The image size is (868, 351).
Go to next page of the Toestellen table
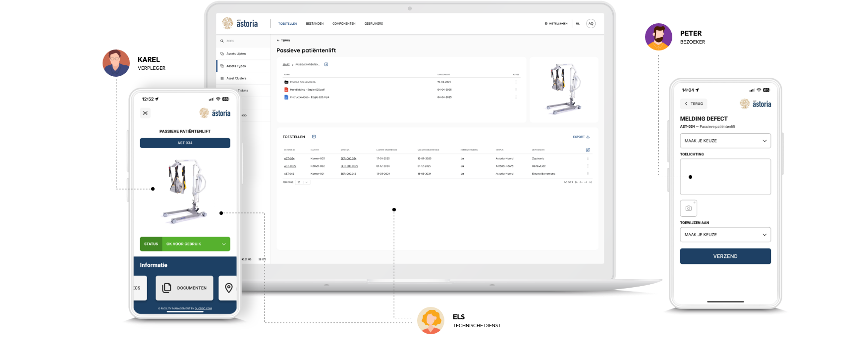[586, 182]
